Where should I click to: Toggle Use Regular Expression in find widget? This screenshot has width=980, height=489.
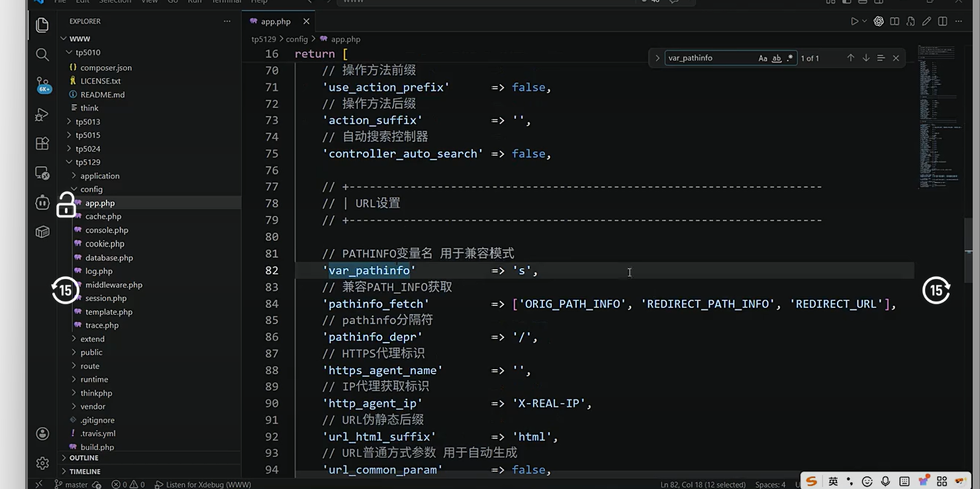(x=790, y=58)
